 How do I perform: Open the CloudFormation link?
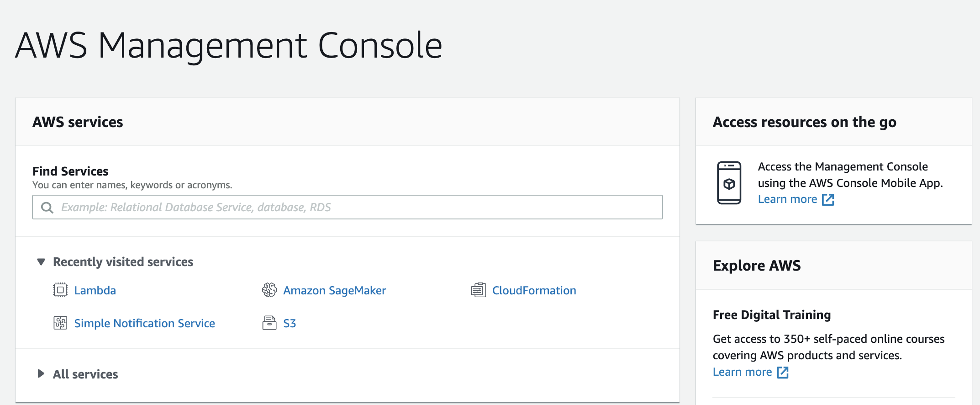coord(534,291)
